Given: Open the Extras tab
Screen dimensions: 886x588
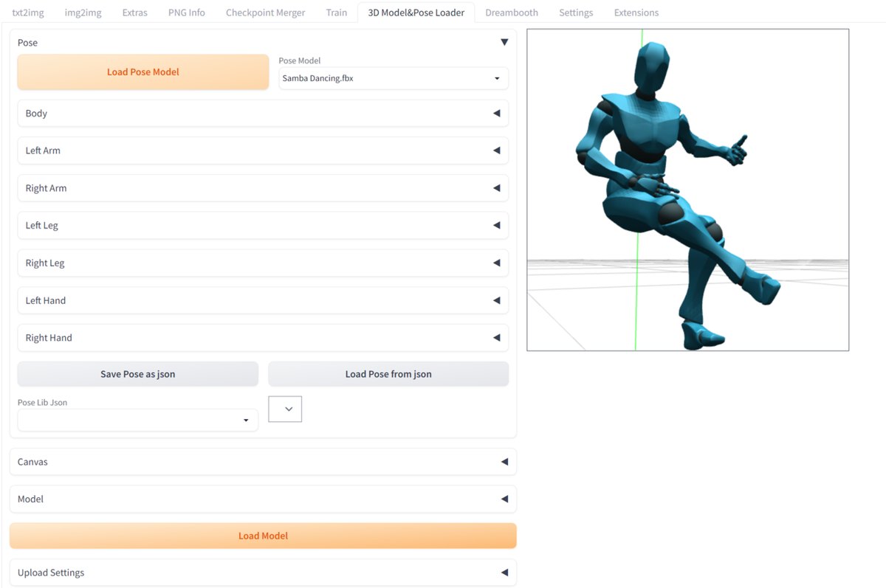Looking at the screenshot, I should 134,13.
